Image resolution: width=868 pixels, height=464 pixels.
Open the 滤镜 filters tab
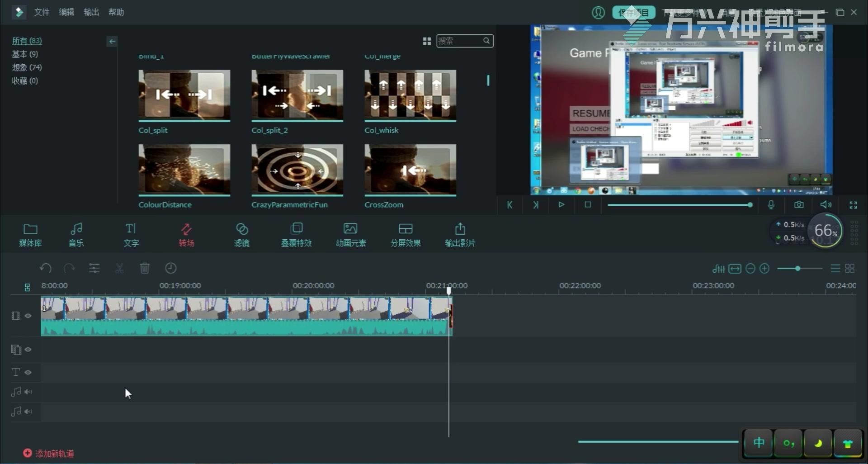point(241,235)
